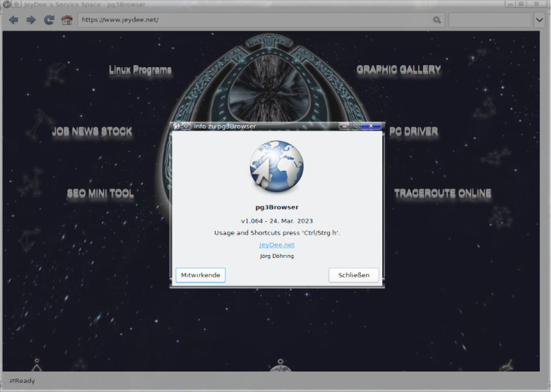This screenshot has width=551, height=392.
Task: Click the magnifier icon in the address bar
Action: 437,20
